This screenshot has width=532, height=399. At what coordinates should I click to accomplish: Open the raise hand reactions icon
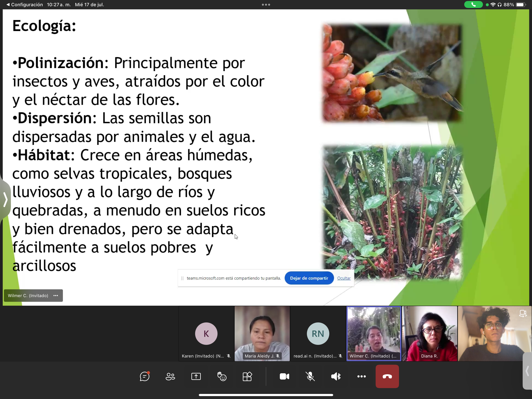point(222,376)
